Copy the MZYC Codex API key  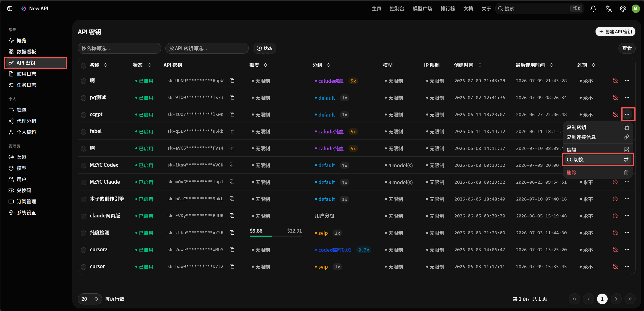pyautogui.click(x=232, y=165)
